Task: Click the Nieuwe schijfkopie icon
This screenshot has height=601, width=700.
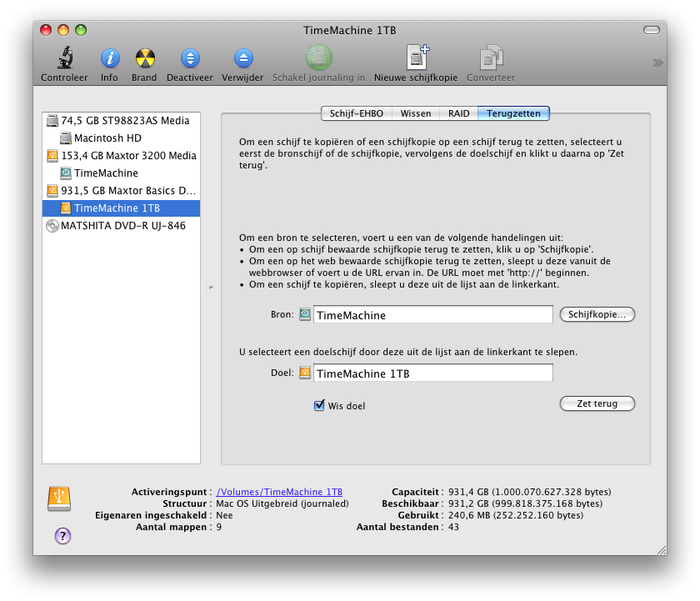Action: tap(415, 58)
